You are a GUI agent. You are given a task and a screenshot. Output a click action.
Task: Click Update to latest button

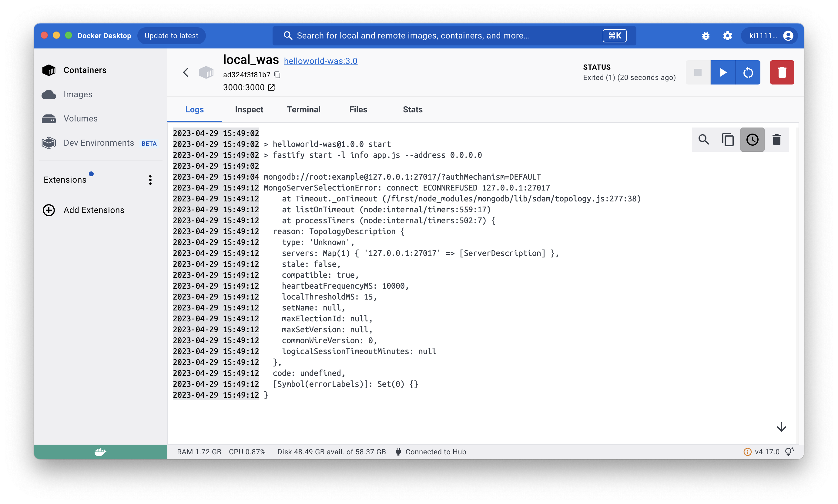[171, 36]
